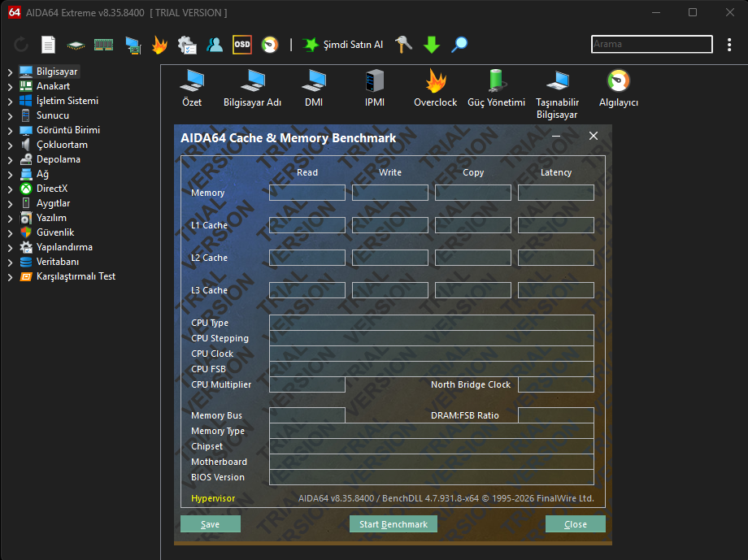Focus the Arama search field
This screenshot has width=748, height=560.
pyautogui.click(x=651, y=45)
